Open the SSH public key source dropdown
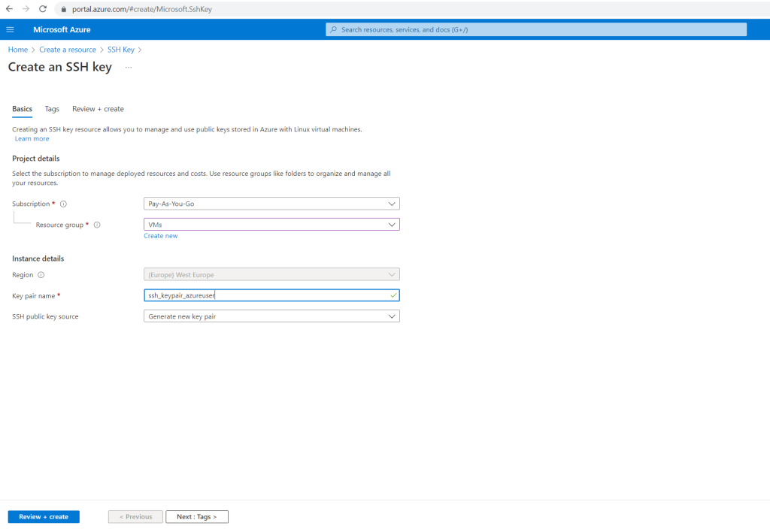Screen dimensions: 770x532 pyautogui.click(x=271, y=316)
